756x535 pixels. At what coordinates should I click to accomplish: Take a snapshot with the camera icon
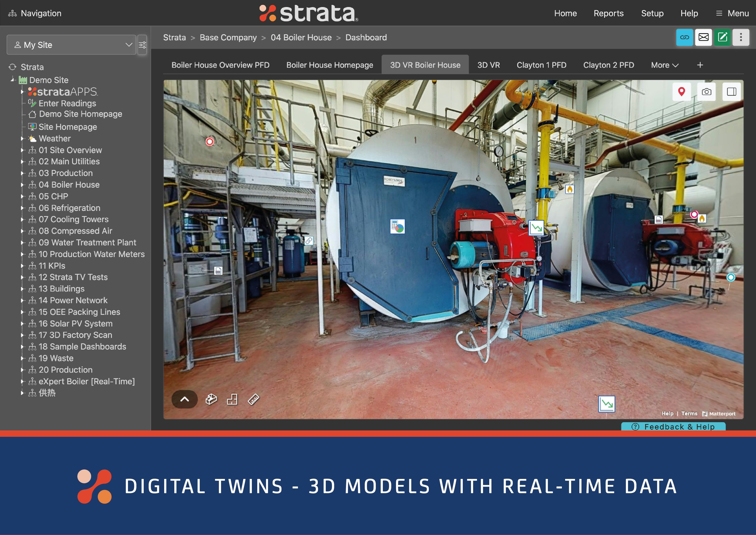(707, 92)
